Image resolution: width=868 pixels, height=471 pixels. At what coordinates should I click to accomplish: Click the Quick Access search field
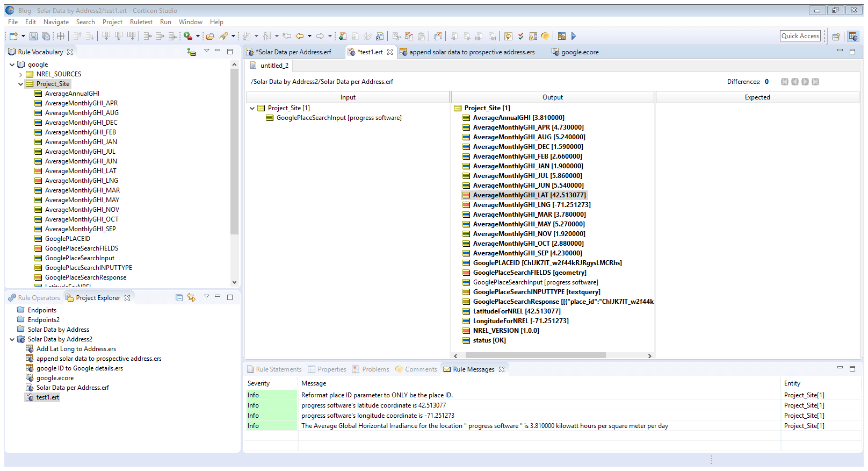point(800,36)
